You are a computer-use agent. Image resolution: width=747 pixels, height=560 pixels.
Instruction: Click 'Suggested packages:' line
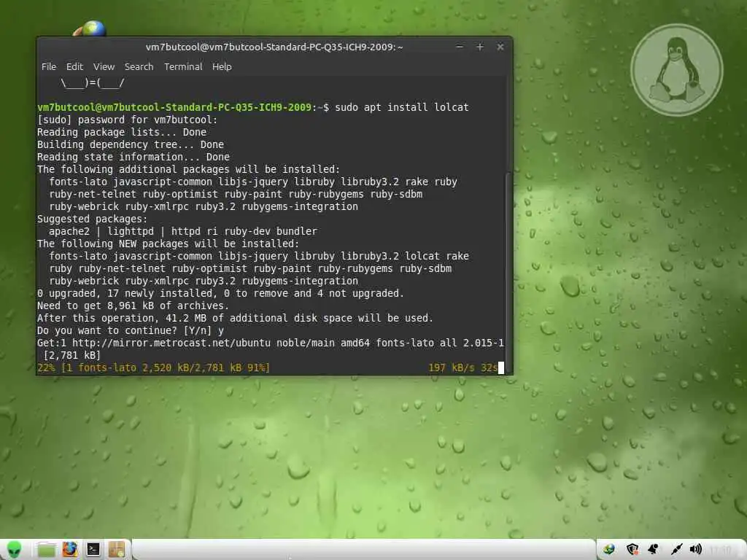click(93, 219)
